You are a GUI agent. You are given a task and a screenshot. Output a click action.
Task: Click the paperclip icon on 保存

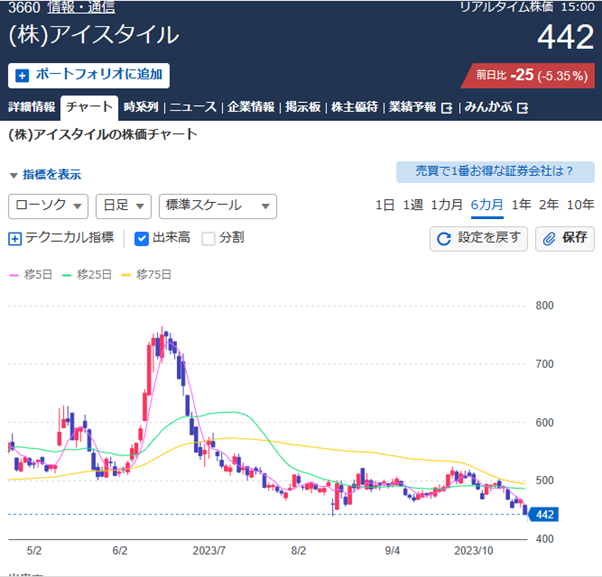(x=549, y=239)
